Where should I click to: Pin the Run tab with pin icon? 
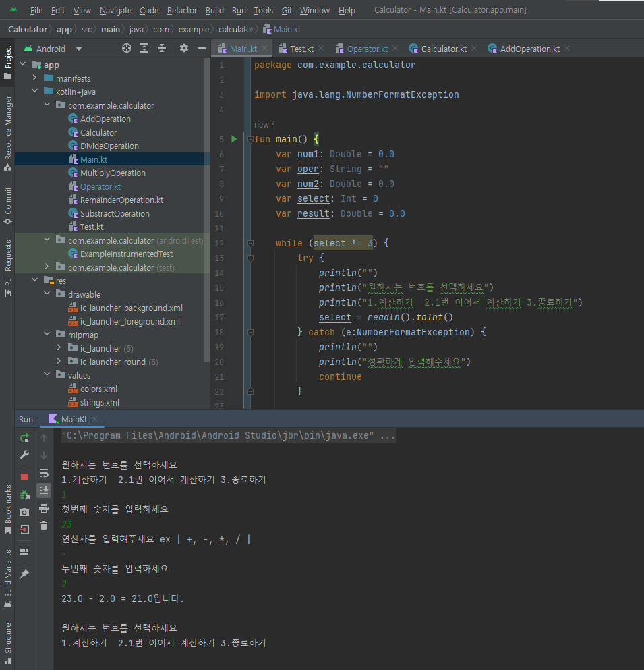click(x=24, y=574)
